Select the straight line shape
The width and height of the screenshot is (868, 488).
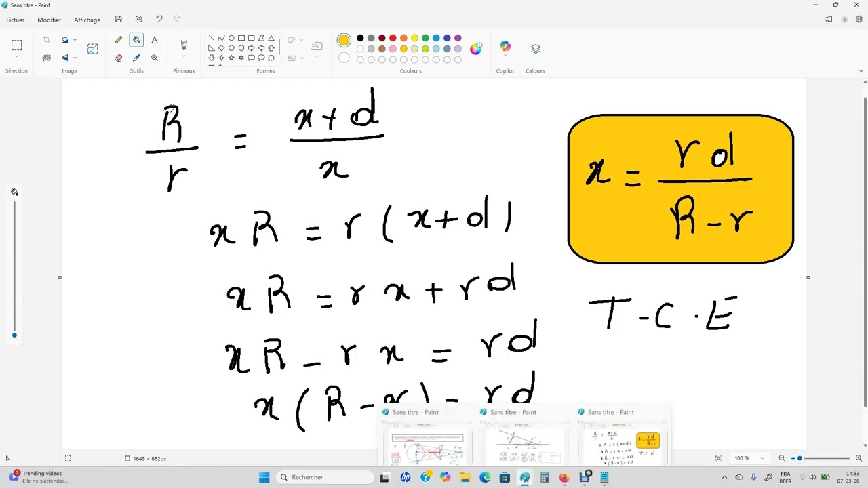(212, 39)
